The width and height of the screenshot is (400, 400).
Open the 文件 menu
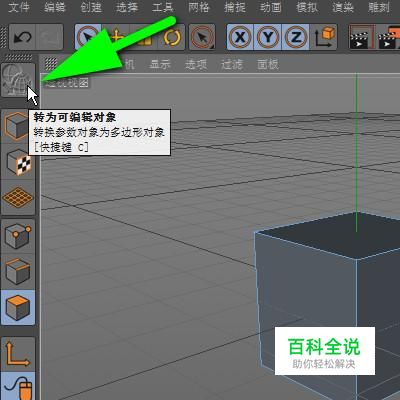pyautogui.click(x=19, y=7)
